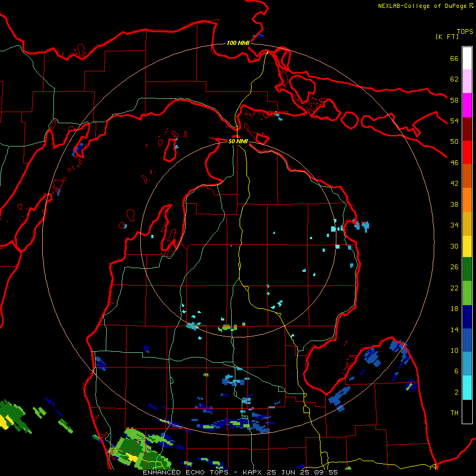Click the legend value '26'

click(454, 267)
